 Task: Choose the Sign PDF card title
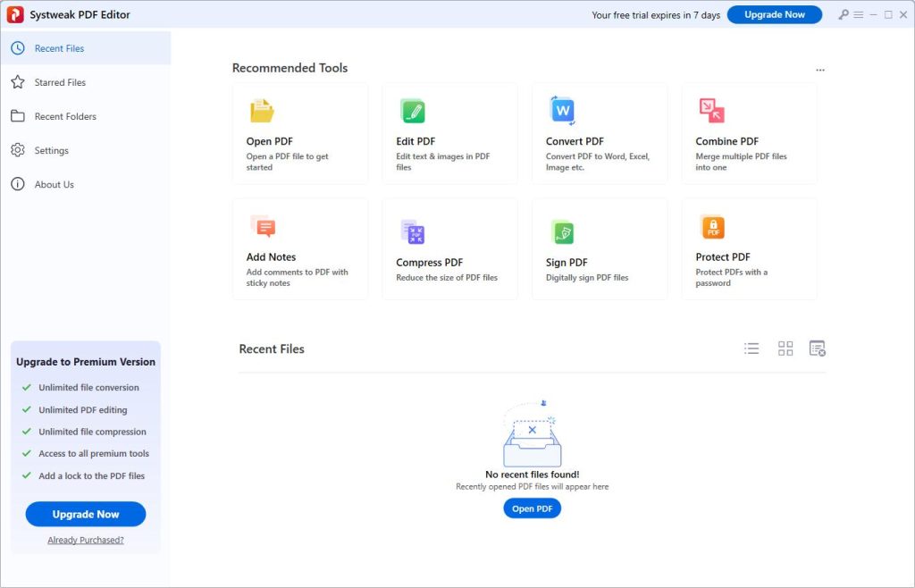[x=567, y=263]
